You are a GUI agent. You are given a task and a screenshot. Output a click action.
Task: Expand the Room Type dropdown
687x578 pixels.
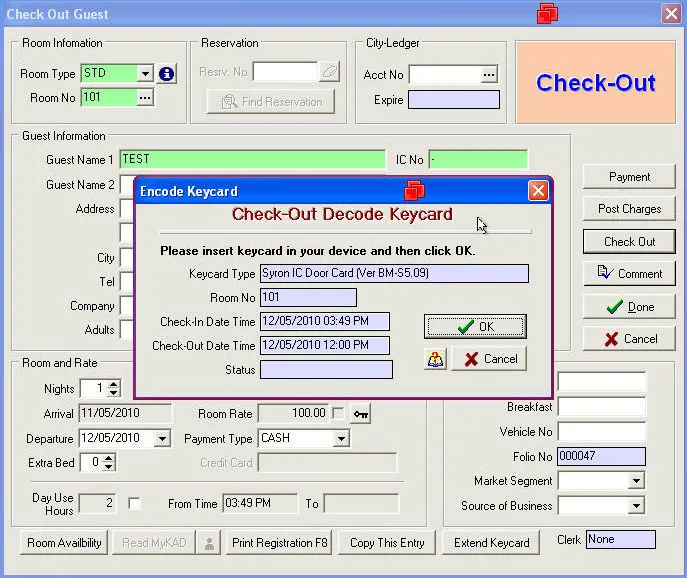[145, 73]
